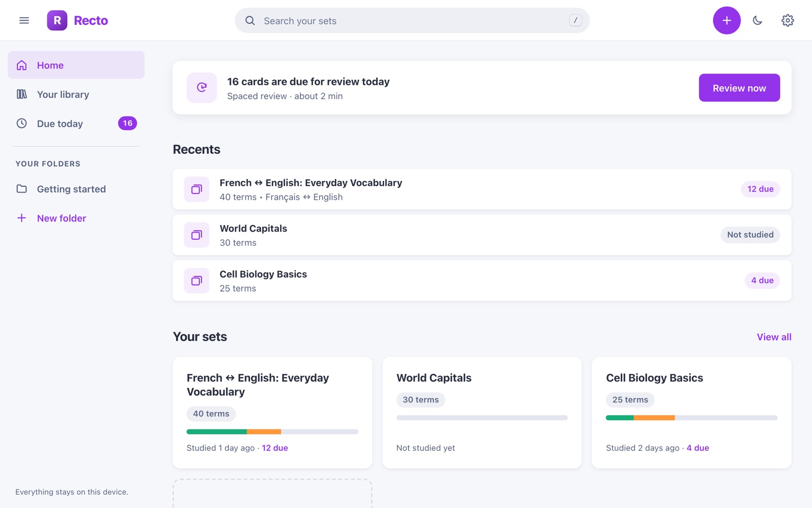
Task: Go to Home in sidebar
Action: point(76,65)
